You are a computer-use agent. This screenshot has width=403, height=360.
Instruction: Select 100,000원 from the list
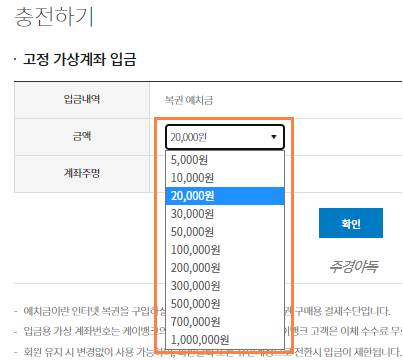pos(225,250)
